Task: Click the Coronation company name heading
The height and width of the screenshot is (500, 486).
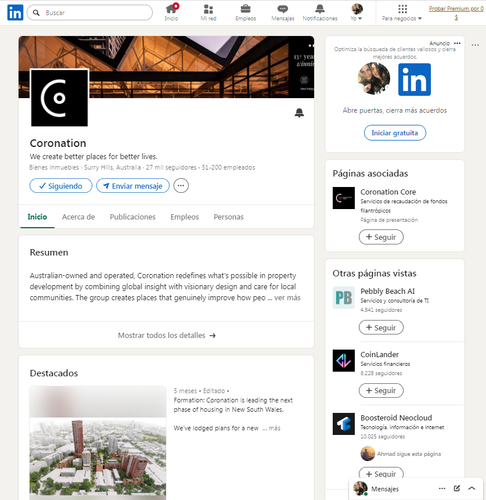Action: coord(58,143)
